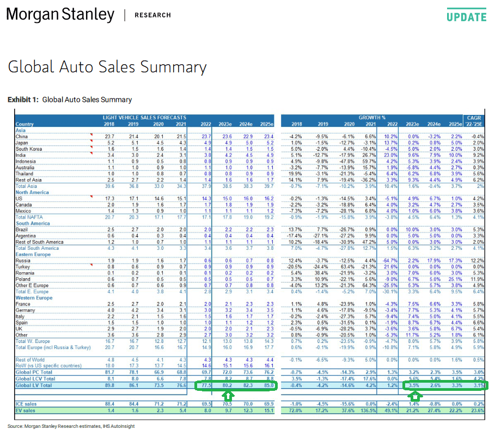Click Global LV Total 2025e value 85.0
The image size is (495, 448).
tap(268, 385)
